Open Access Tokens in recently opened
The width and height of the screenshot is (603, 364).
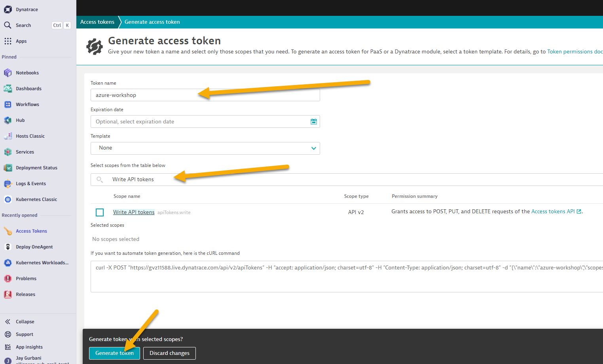click(x=31, y=231)
